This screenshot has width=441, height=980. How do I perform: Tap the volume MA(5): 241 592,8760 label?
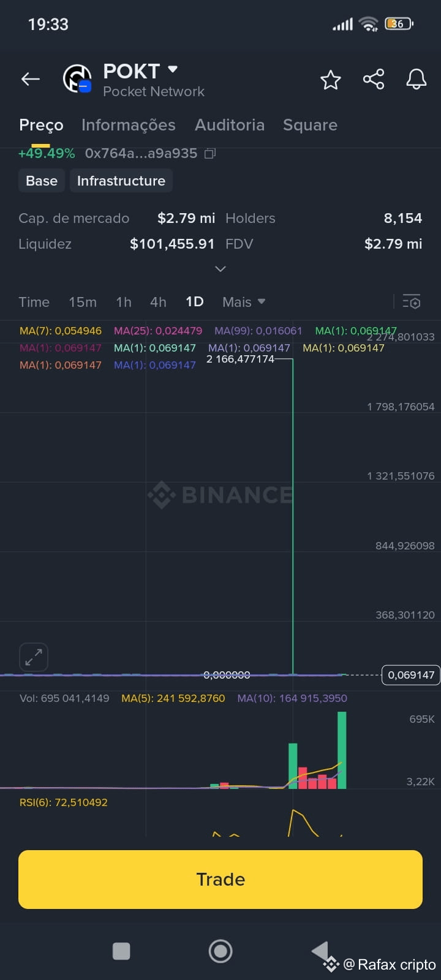(173, 698)
